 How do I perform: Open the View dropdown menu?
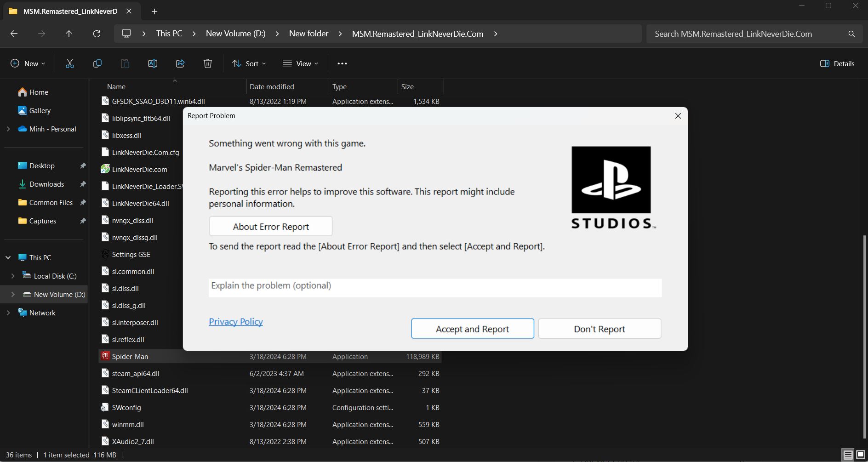point(301,63)
